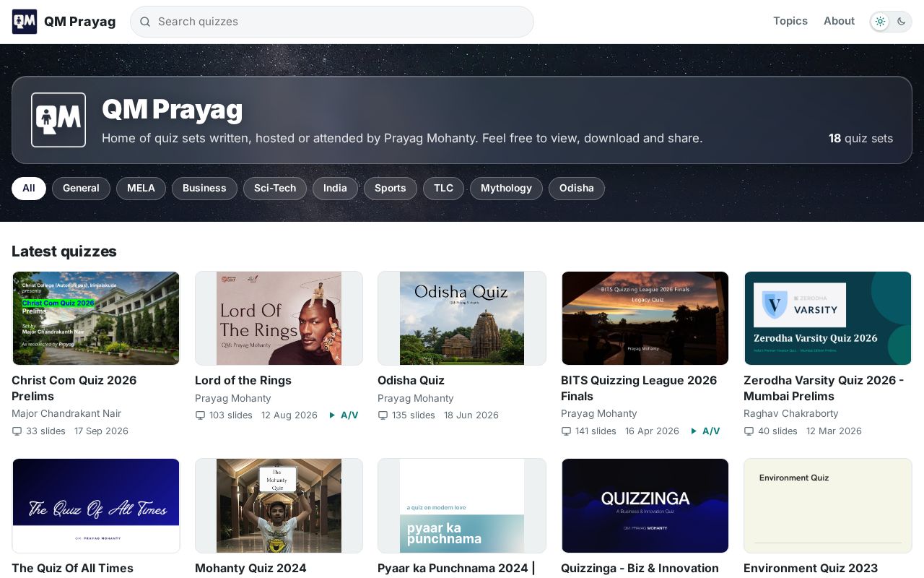Filter quizzes by India
This screenshot has width=924, height=578.
(x=335, y=189)
